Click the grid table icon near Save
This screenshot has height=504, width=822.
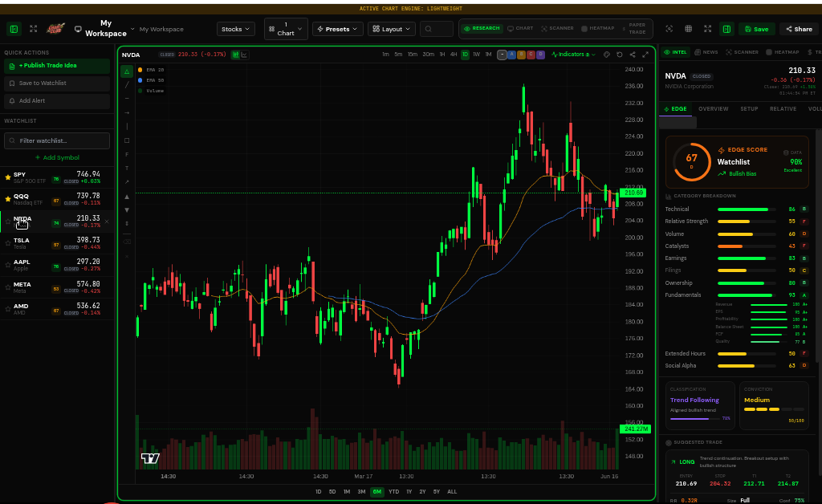click(688, 30)
